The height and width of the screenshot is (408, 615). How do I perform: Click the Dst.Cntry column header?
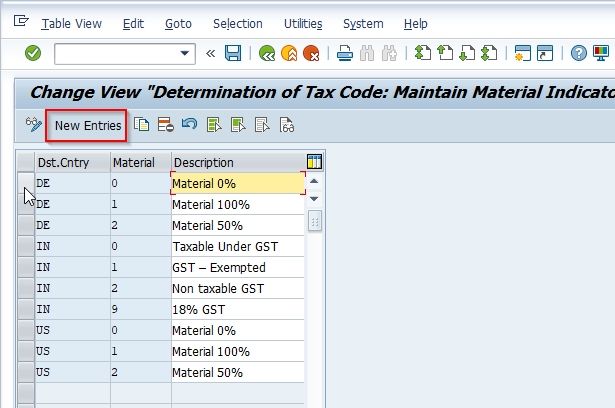tap(73, 162)
